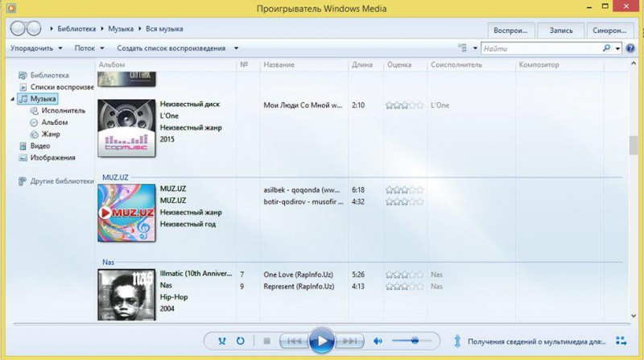Skip to the next track
Viewport: 644px width, 360px height.
pos(349,341)
